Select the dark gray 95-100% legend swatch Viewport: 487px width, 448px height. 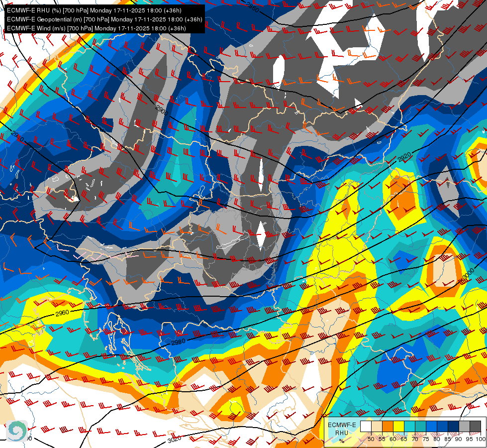(x=475, y=426)
